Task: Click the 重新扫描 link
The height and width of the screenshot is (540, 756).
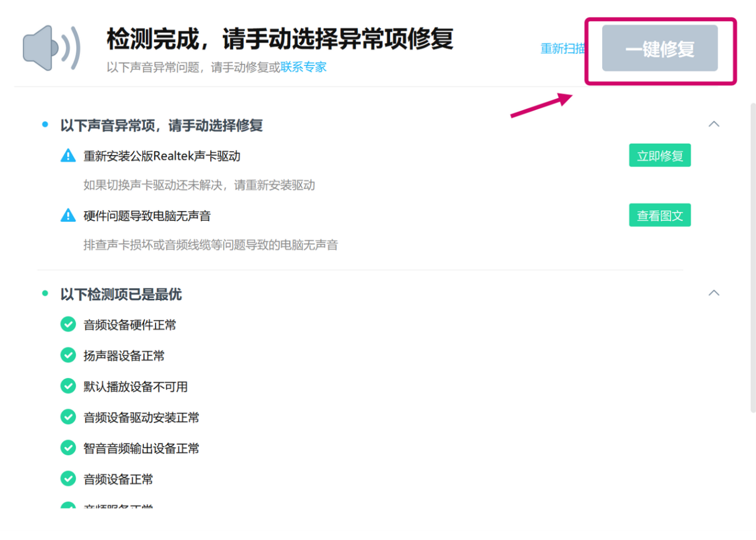Action: tap(563, 49)
